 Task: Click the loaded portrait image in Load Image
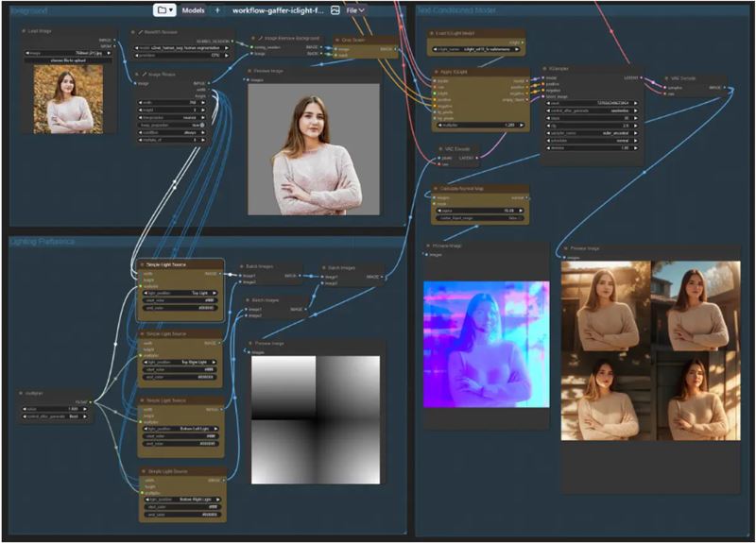[68, 100]
